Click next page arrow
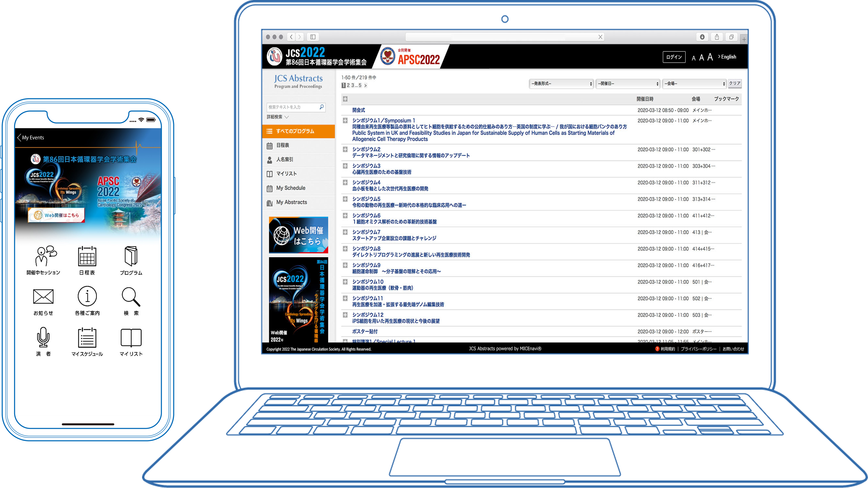The height and width of the screenshot is (488, 868). tap(365, 86)
